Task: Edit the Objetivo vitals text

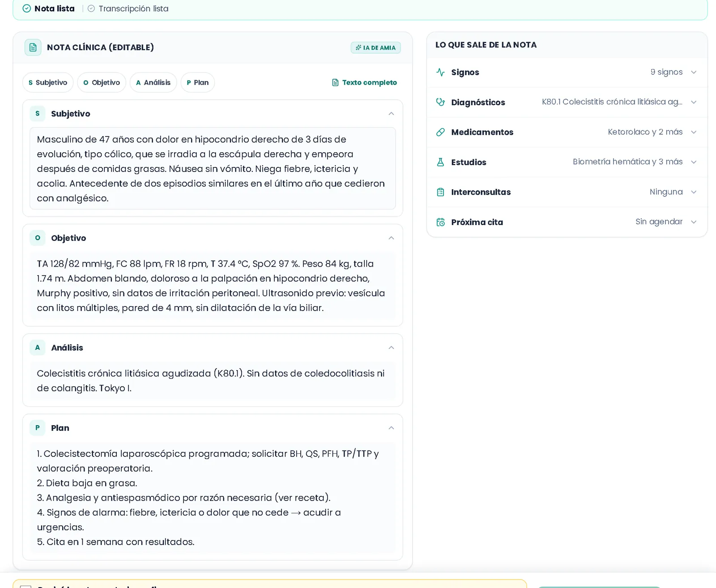Action: [213, 285]
